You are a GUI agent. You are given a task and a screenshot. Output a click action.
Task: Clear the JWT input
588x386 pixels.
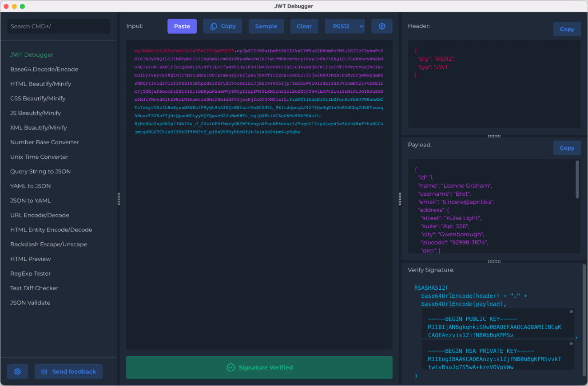(x=304, y=26)
